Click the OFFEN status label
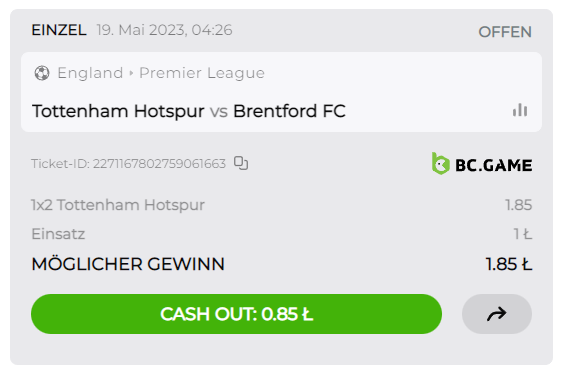The height and width of the screenshot is (376, 570). pyautogui.click(x=505, y=32)
